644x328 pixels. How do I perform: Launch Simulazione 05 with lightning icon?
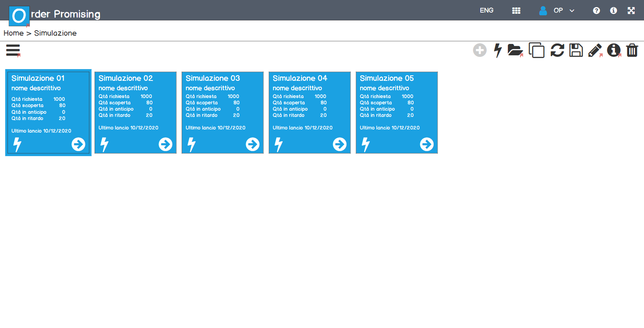click(x=366, y=144)
